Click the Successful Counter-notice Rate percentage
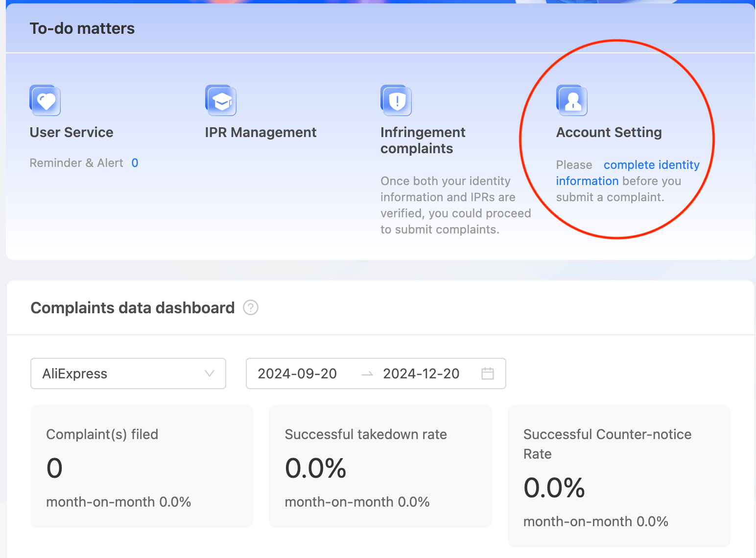 coord(554,487)
